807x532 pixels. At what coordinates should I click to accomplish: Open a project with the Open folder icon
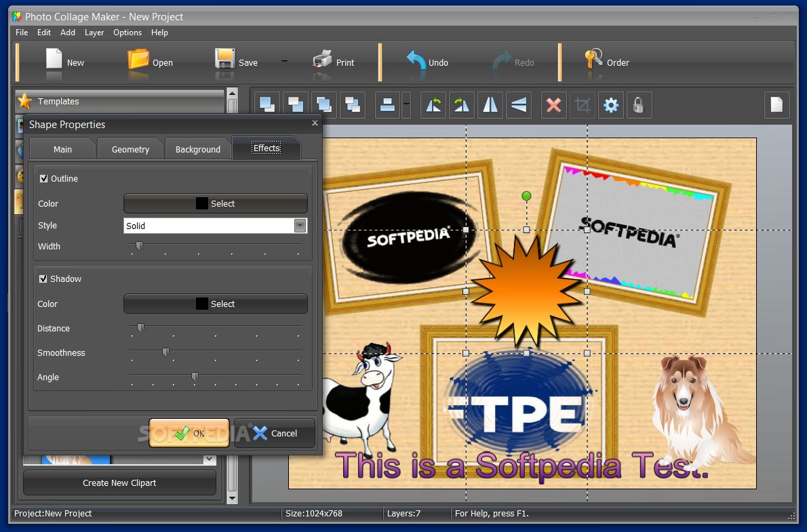coord(138,59)
